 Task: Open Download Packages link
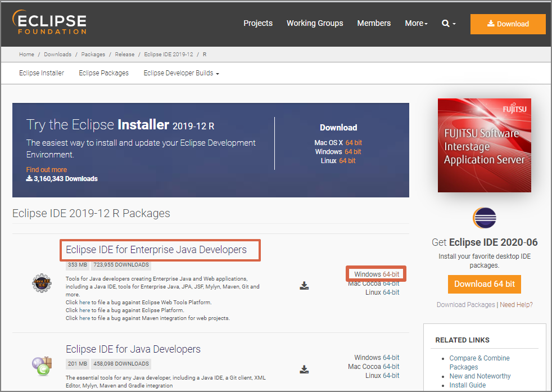466,305
